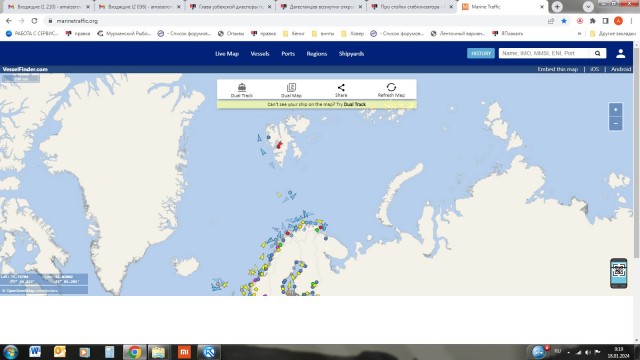Open Chrome three-dot menu
The image size is (640, 360).
tap(631, 21)
